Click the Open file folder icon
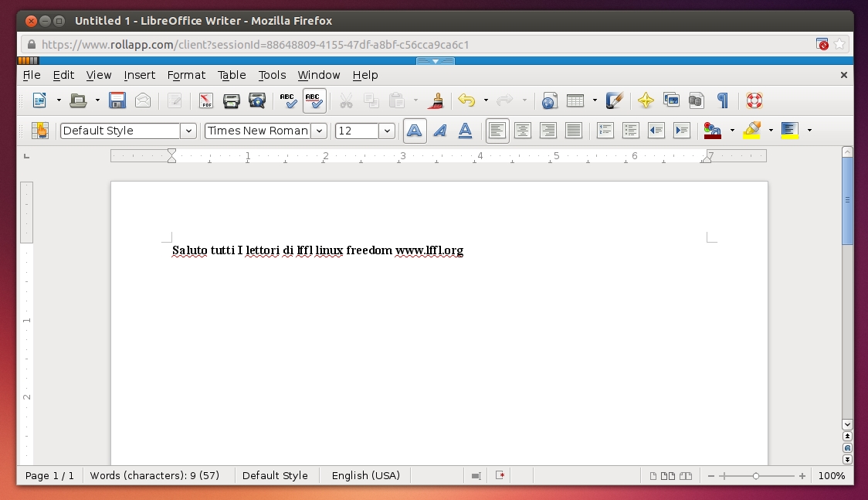Viewport: 868px width, 500px height. point(78,100)
